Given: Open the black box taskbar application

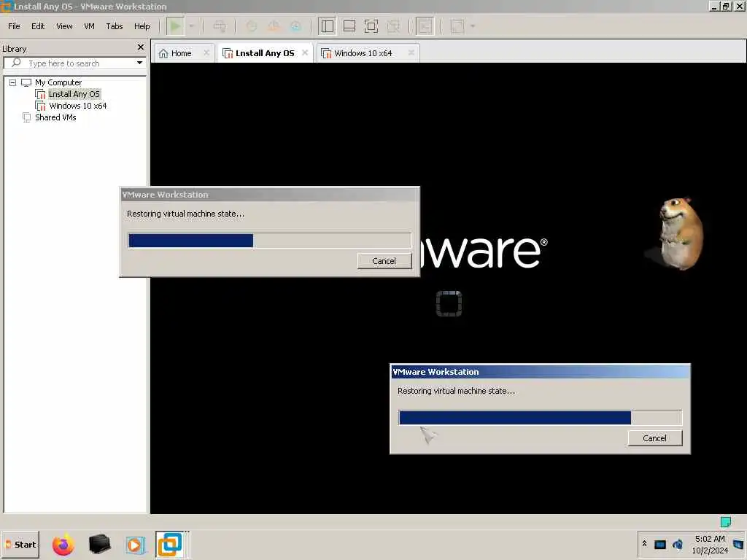Looking at the screenshot, I should pos(99,544).
